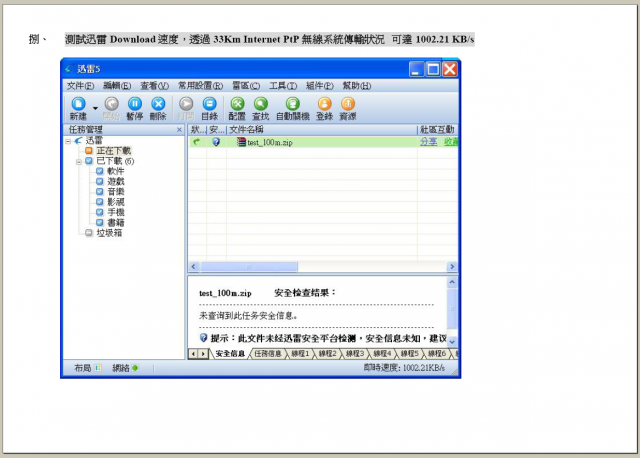Click the 狀... status column header

click(x=198, y=130)
